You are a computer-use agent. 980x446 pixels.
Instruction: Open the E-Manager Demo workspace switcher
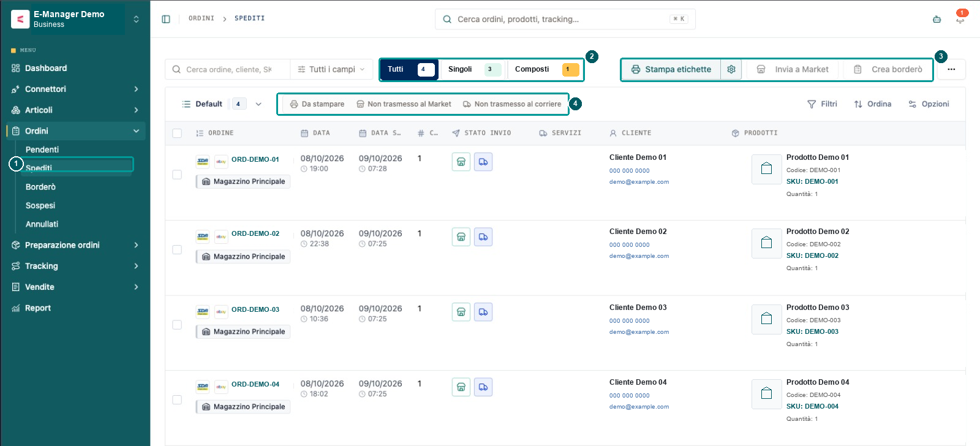[x=76, y=19]
